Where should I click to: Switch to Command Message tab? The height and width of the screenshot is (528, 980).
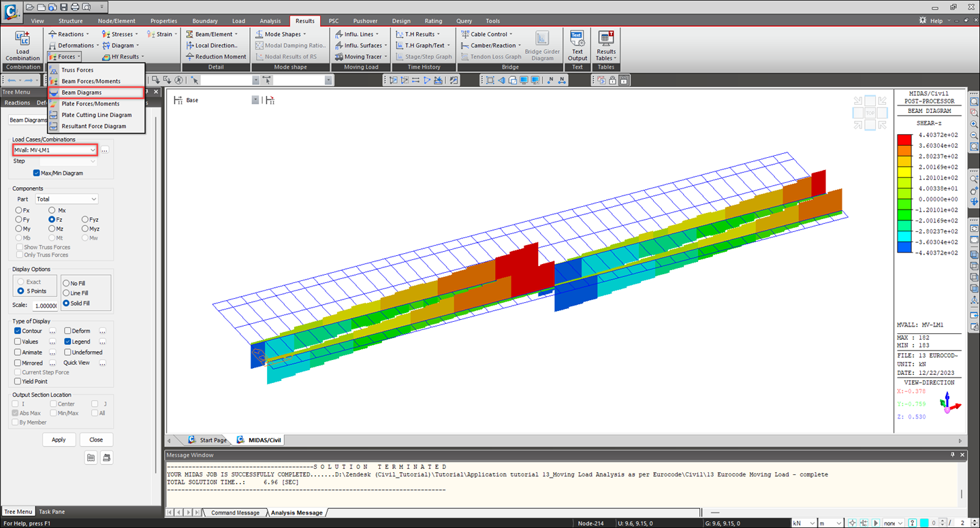point(235,512)
